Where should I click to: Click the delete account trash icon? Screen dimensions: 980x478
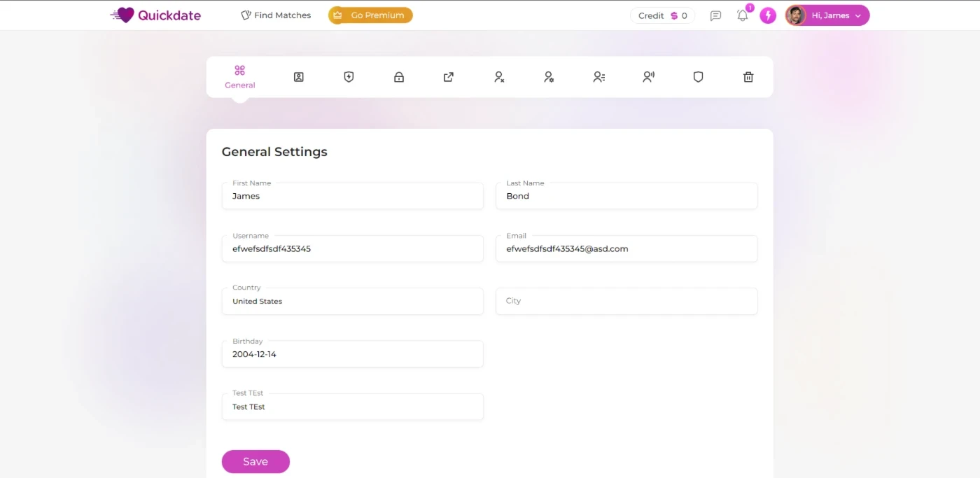(748, 77)
